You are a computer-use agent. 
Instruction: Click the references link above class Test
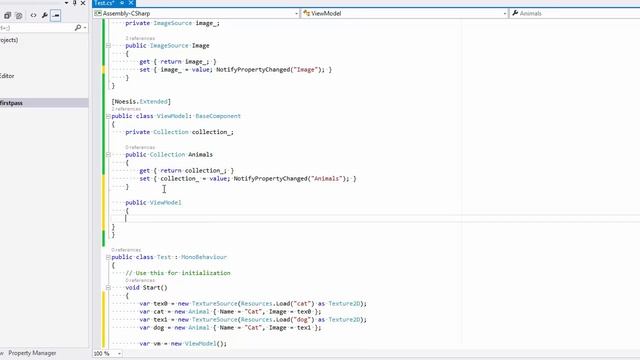click(x=126, y=249)
